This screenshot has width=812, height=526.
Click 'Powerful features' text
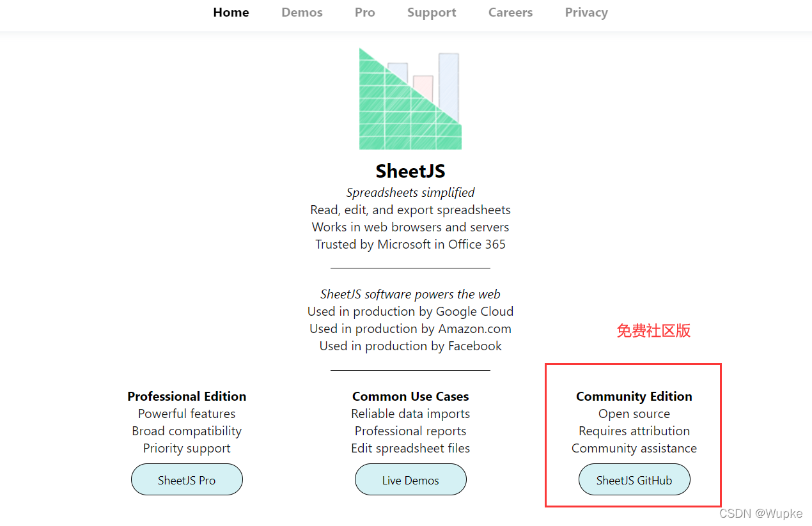tap(187, 414)
